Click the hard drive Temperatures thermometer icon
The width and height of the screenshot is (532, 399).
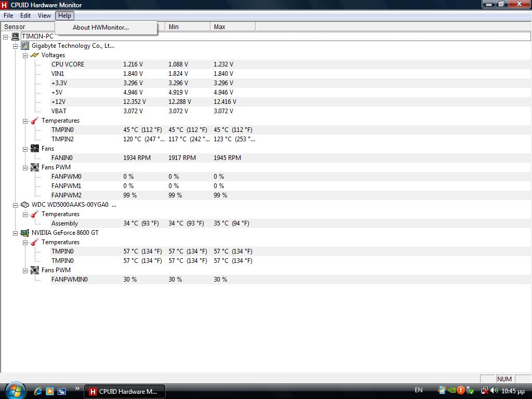pos(35,214)
